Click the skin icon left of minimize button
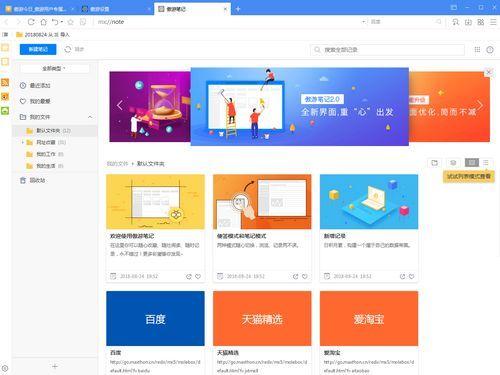 [x=454, y=7]
